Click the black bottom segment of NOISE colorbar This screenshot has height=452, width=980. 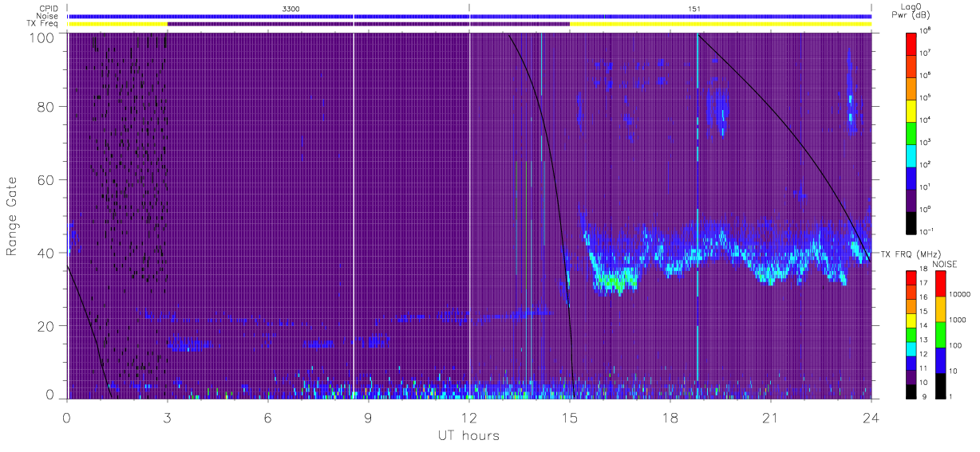pos(940,386)
